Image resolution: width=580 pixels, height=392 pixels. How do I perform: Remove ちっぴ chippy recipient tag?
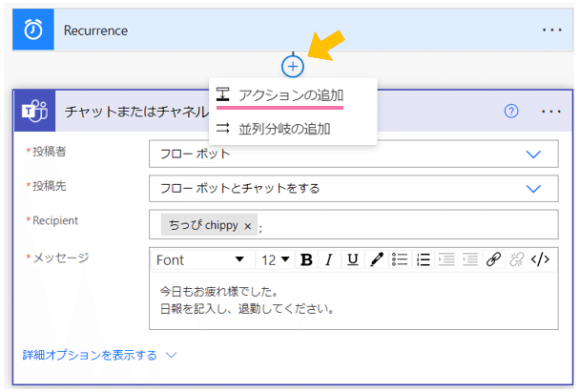click(x=247, y=226)
